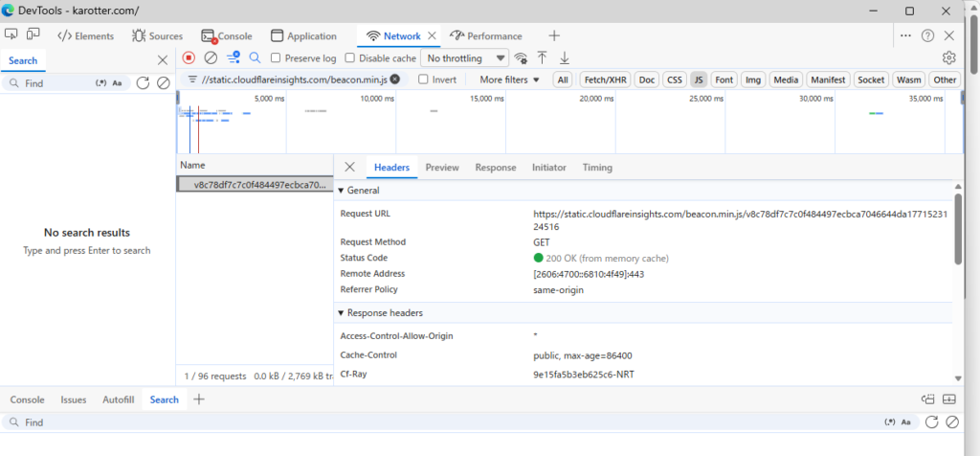
Task: Open the Autofill drawer tab
Action: pyautogui.click(x=118, y=399)
